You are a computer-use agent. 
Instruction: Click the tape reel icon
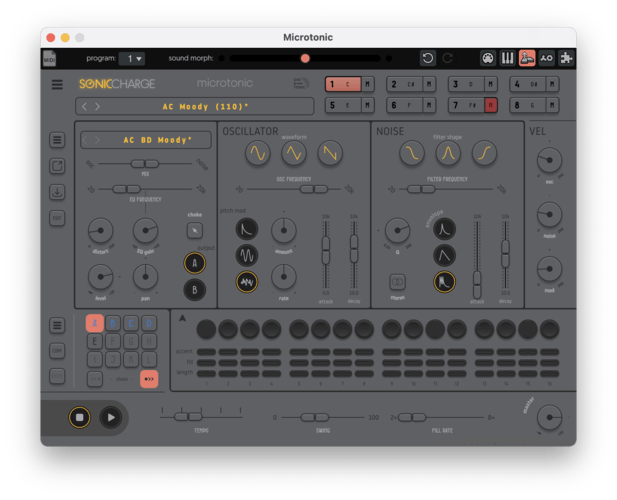[x=546, y=58]
